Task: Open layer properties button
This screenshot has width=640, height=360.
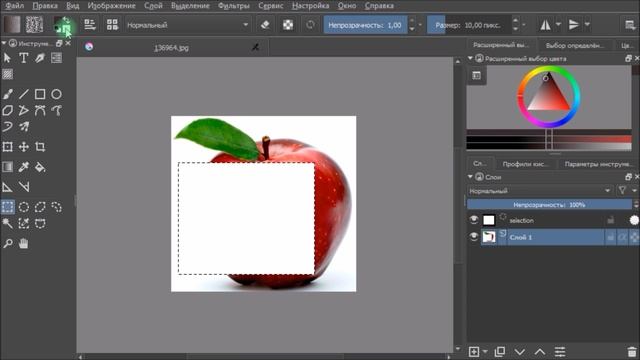Action: click(x=560, y=351)
